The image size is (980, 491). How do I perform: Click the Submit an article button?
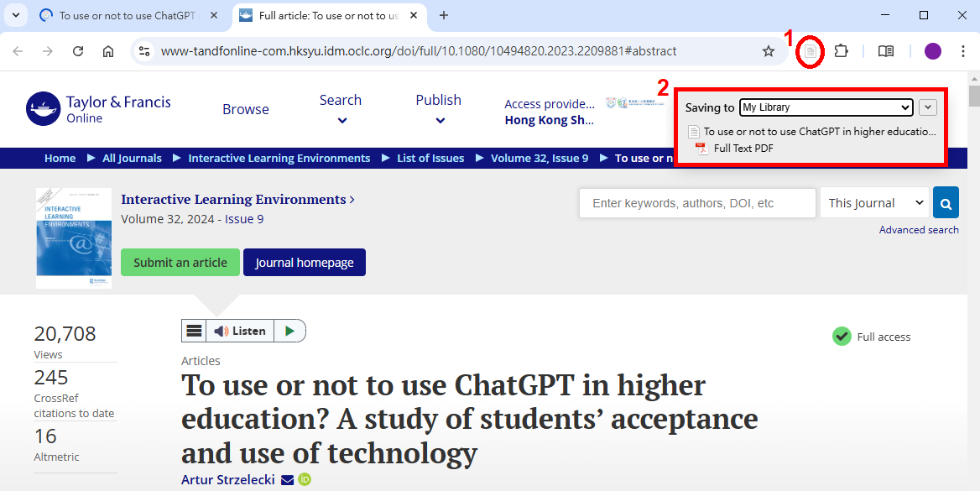click(180, 263)
